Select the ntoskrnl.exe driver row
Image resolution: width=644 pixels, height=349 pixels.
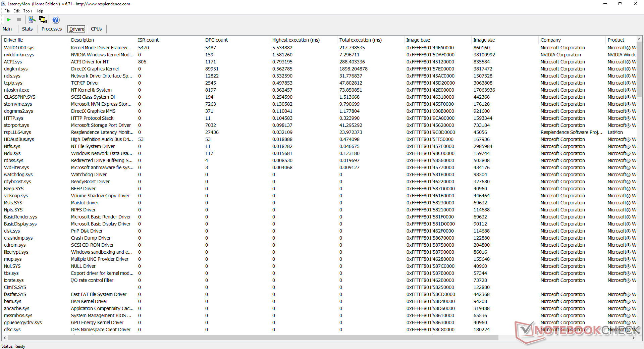tap(319, 90)
